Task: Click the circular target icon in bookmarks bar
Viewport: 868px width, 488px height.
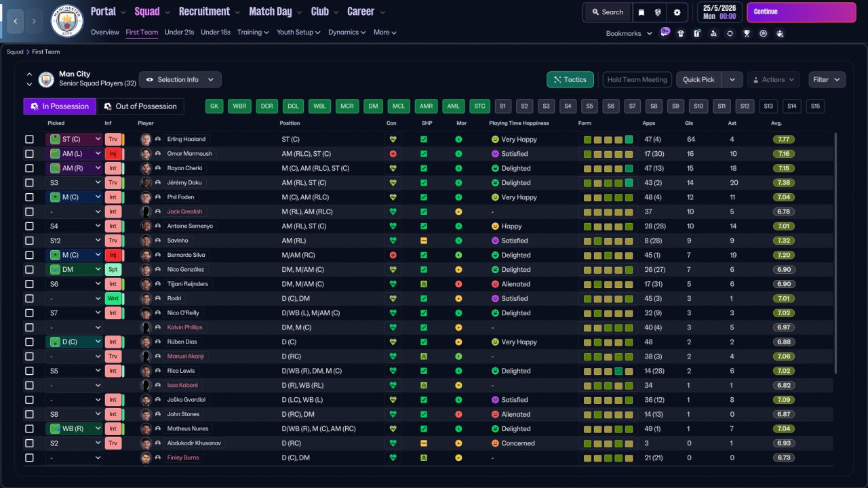Action: click(x=763, y=33)
